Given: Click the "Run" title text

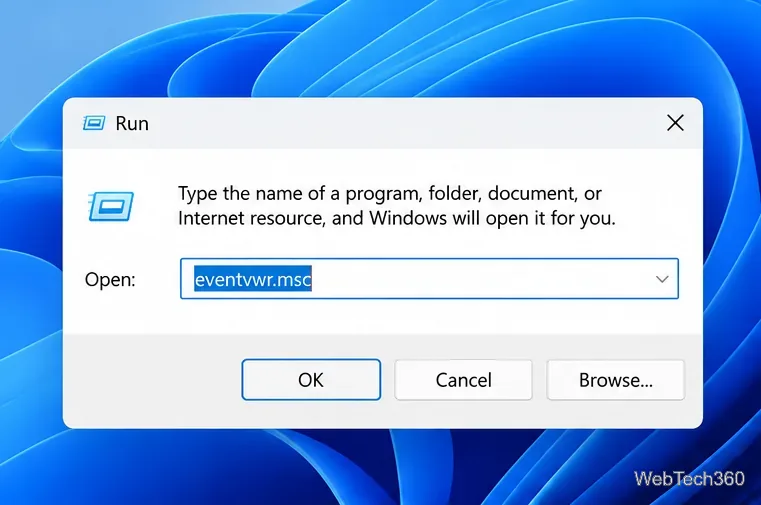Looking at the screenshot, I should point(132,124).
